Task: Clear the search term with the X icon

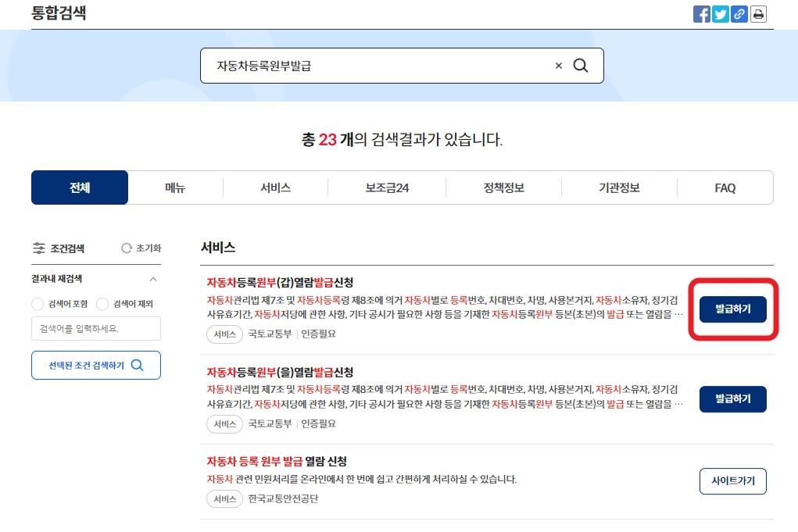Action: click(558, 66)
